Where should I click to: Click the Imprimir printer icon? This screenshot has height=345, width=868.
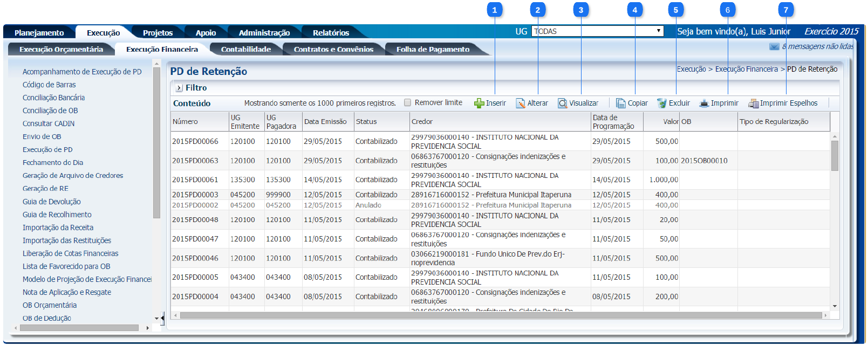click(704, 103)
